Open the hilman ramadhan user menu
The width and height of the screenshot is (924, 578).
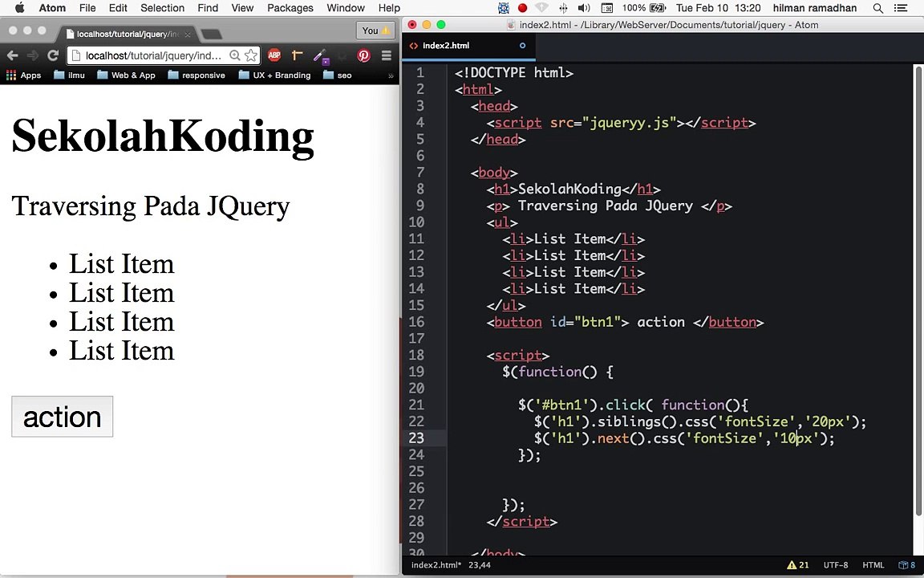(815, 8)
